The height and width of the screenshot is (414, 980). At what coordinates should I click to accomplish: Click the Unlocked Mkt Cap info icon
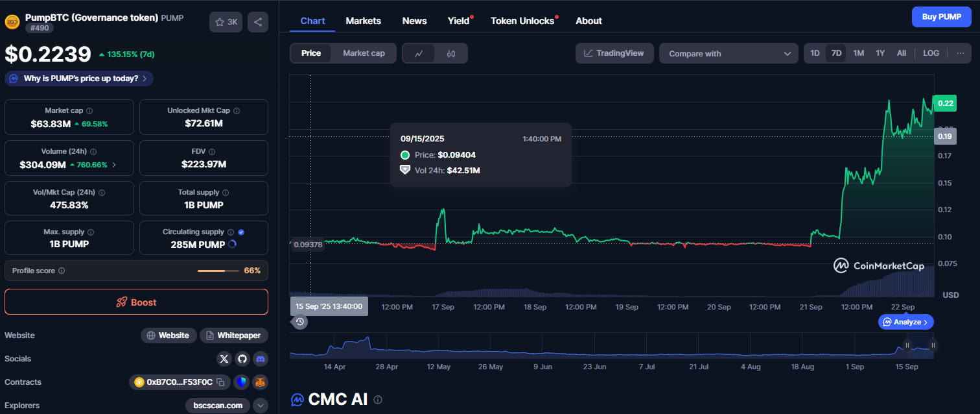click(x=237, y=111)
